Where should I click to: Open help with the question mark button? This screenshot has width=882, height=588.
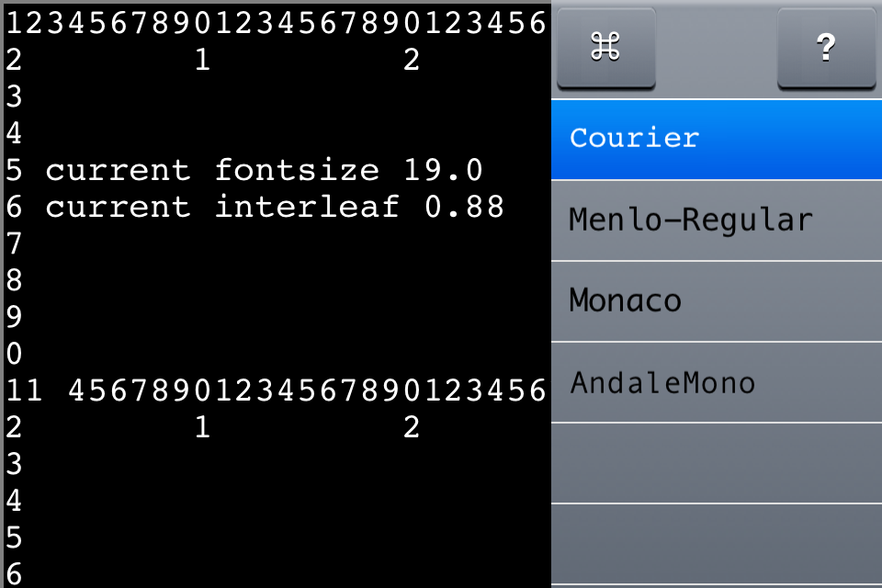(826, 48)
